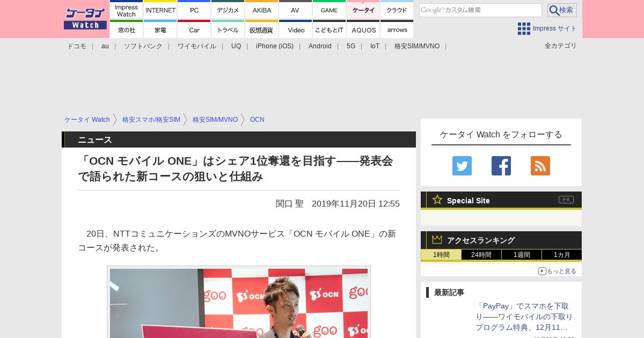Image resolution: width=644 pixels, height=338 pixels.
Task: Open the こどもとIT nav tab
Action: 330,29
